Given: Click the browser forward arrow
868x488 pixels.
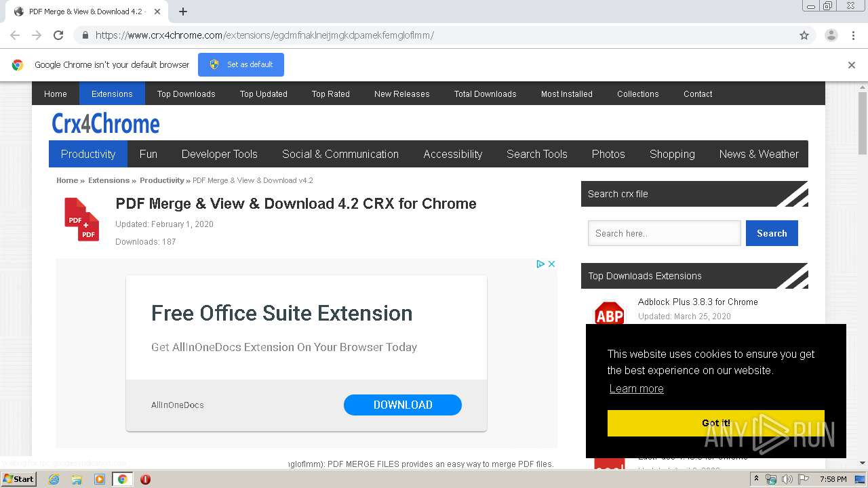Looking at the screenshot, I should point(37,35).
